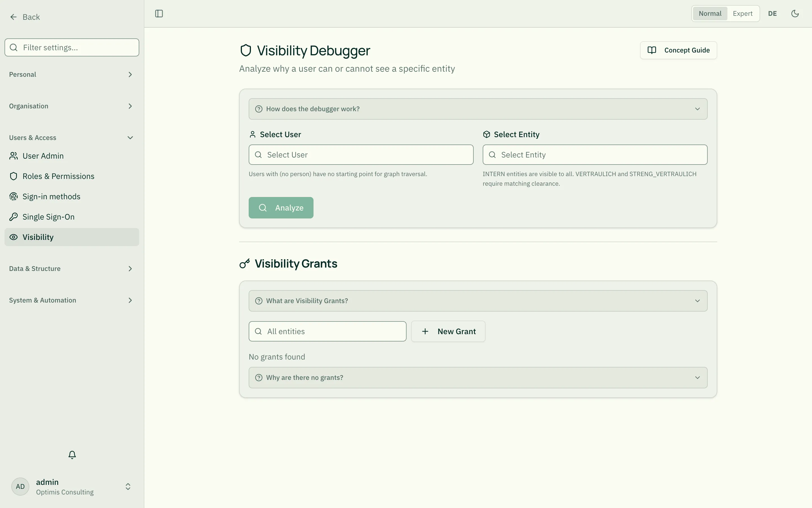
Task: Click the Back arrow icon
Action: point(14,17)
